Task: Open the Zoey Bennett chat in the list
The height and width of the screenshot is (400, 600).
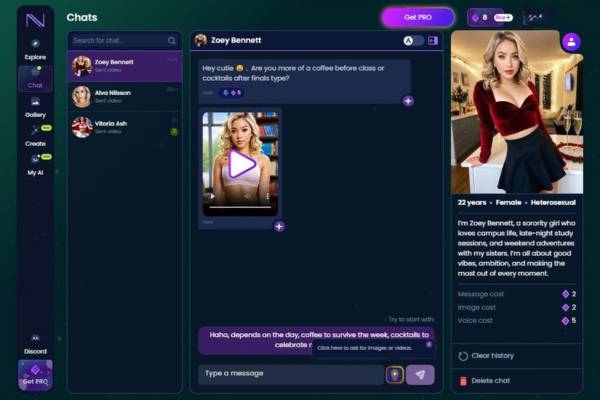Action: (x=125, y=66)
